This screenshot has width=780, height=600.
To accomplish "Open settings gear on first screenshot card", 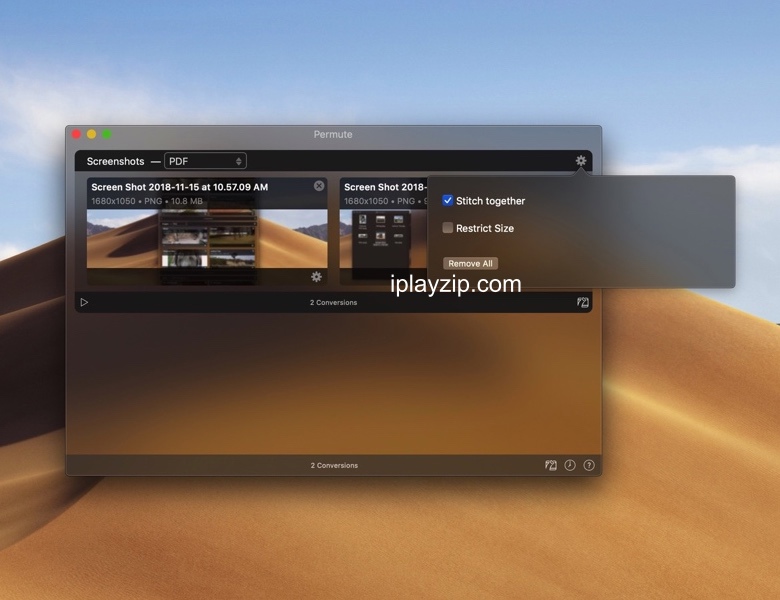I will coord(316,277).
